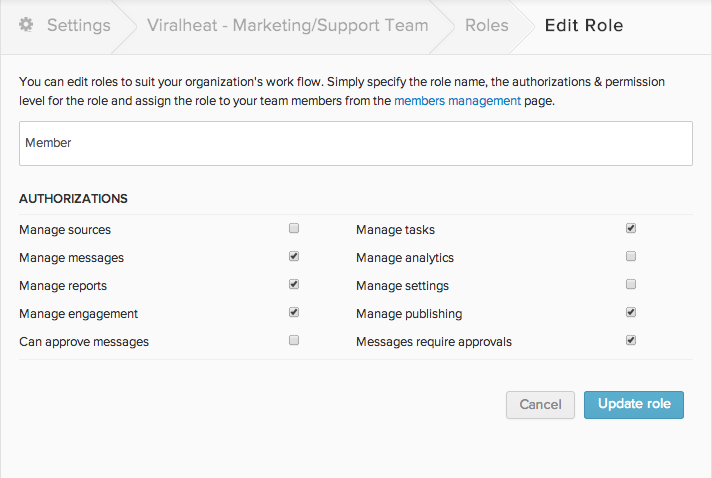Navigate to the Roles breadcrumb
Viewport: 712px width, 478px height.
pyautogui.click(x=486, y=25)
